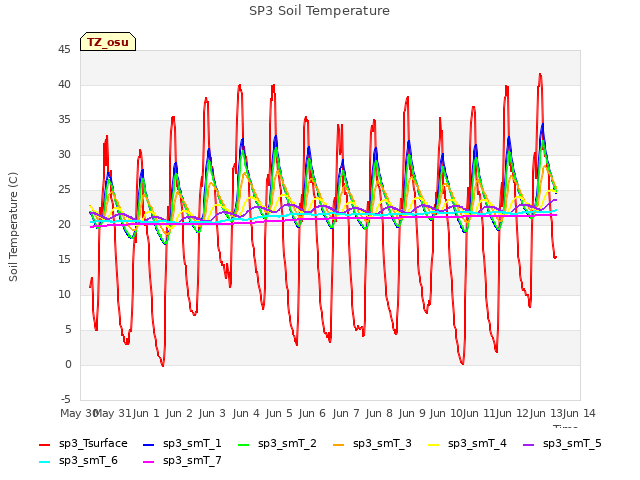The image size is (640, 480).
Task: Click the sp3_Tsurface legend label
Action: (93, 444)
